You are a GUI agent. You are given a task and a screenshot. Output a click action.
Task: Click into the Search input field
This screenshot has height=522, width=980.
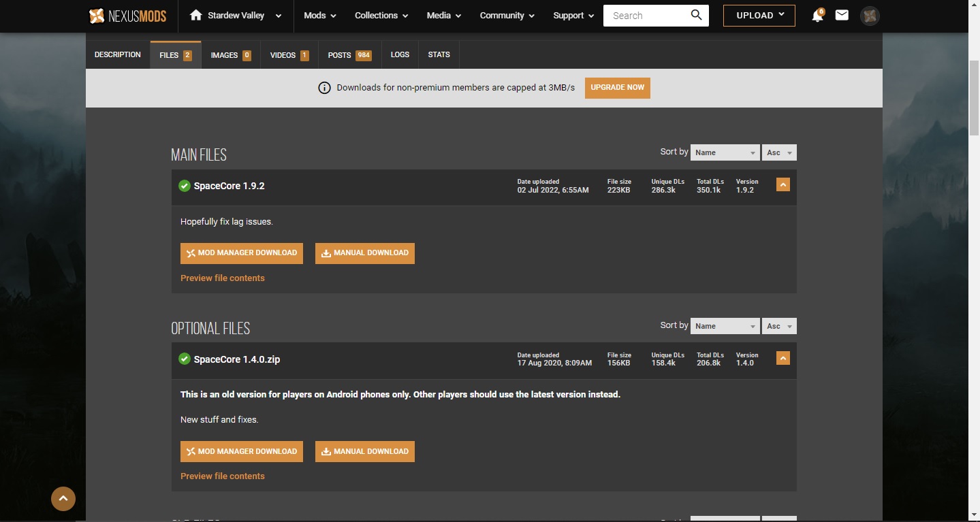pyautogui.click(x=647, y=16)
